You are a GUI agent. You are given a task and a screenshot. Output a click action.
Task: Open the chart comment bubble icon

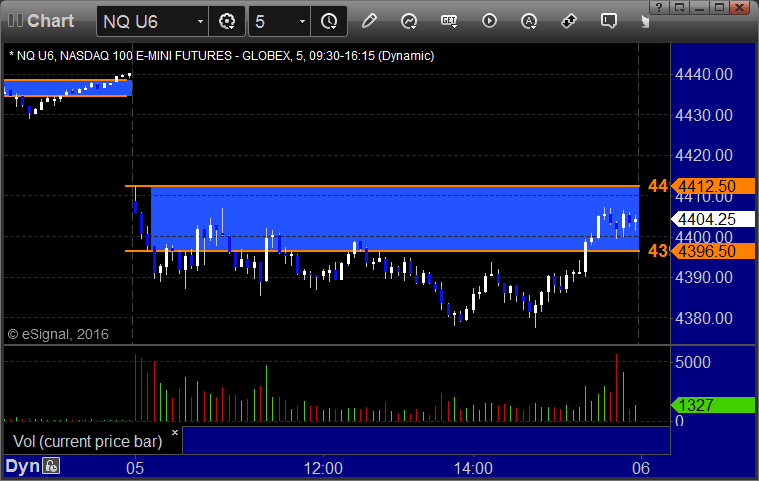(x=608, y=21)
